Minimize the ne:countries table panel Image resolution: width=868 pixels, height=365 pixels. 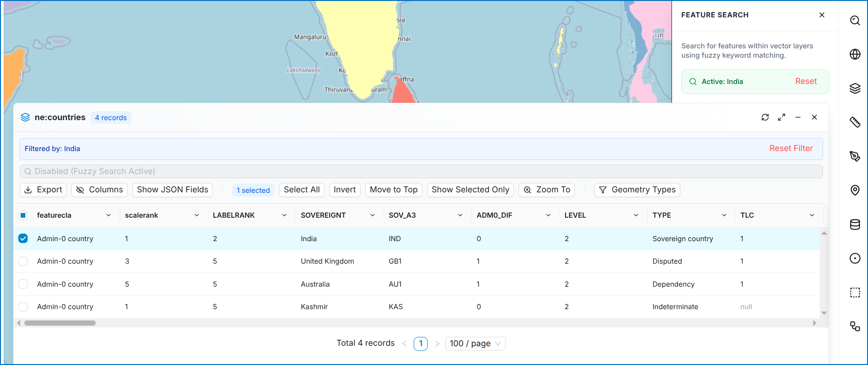798,117
